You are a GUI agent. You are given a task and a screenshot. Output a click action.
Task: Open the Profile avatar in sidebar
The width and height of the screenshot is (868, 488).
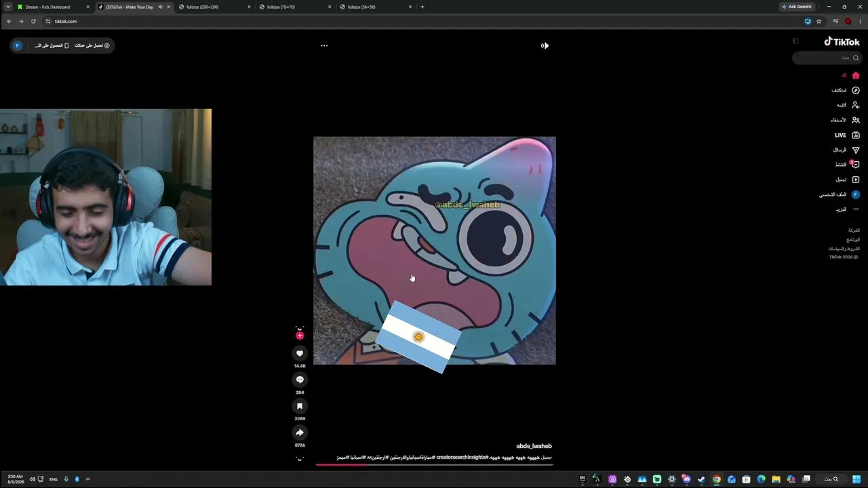point(855,195)
